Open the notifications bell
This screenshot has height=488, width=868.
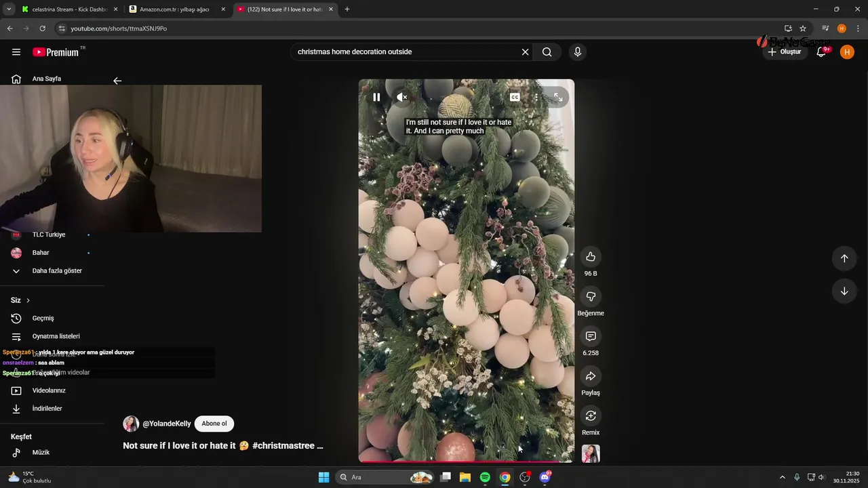pos(821,52)
